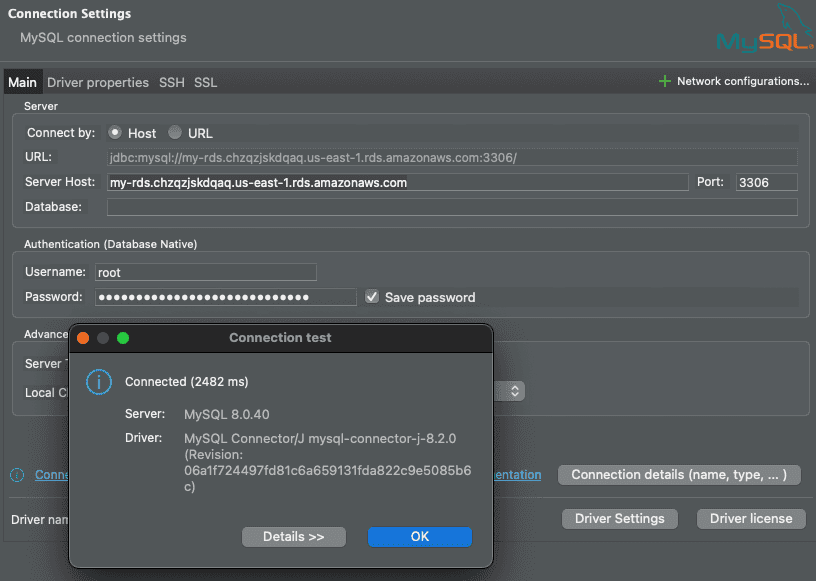Click the info icon in Connection test dialog
The height and width of the screenshot is (581, 816).
click(97, 381)
